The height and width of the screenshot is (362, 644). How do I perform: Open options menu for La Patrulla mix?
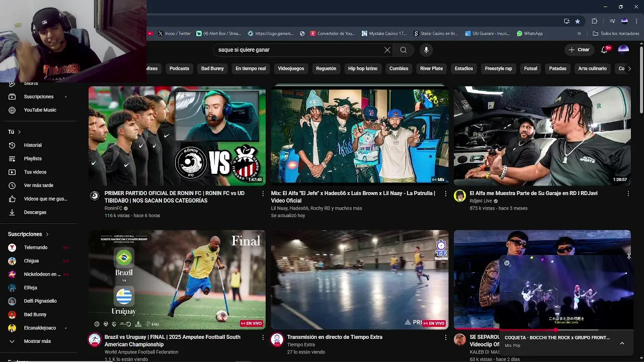point(445,194)
